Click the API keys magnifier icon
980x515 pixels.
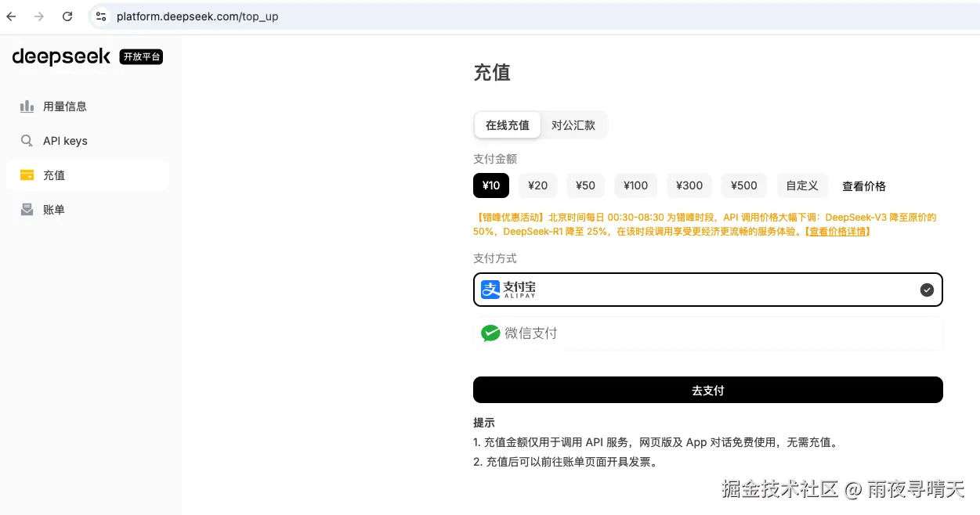(x=27, y=141)
